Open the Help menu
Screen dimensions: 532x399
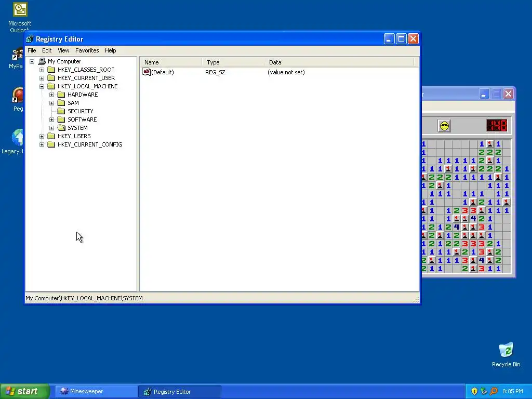click(x=110, y=50)
